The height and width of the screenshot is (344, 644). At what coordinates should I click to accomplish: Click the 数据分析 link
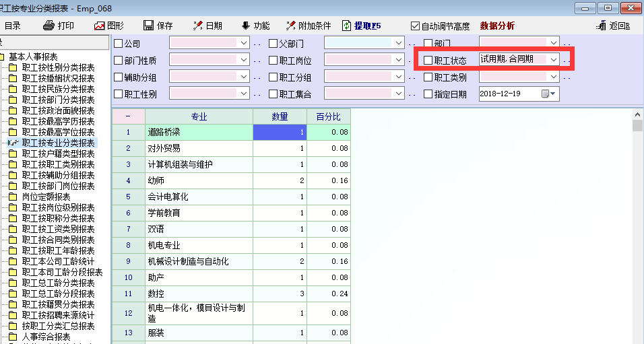click(497, 26)
